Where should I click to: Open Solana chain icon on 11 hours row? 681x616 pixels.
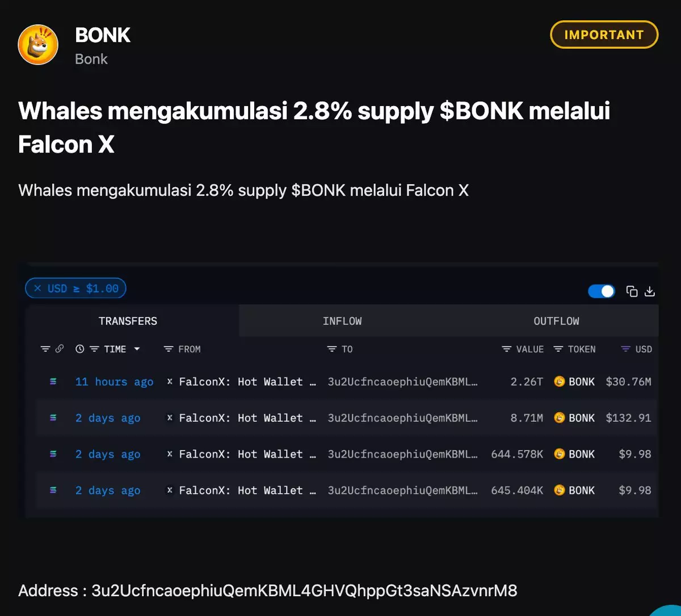[x=53, y=382]
